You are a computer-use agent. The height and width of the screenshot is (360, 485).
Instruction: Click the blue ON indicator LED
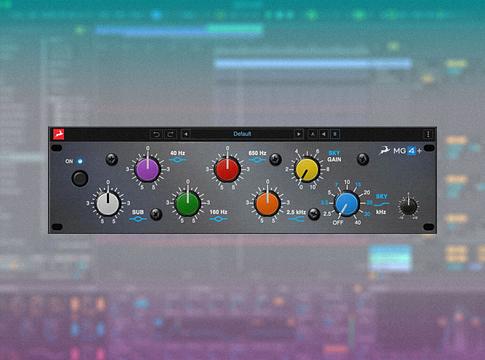tap(80, 161)
